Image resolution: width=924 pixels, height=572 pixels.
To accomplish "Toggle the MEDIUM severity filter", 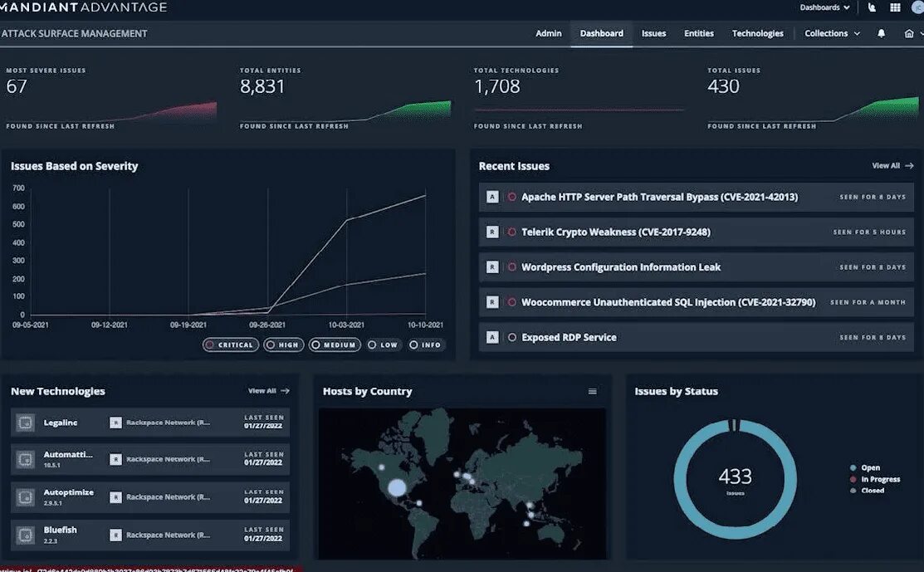I will tap(334, 345).
